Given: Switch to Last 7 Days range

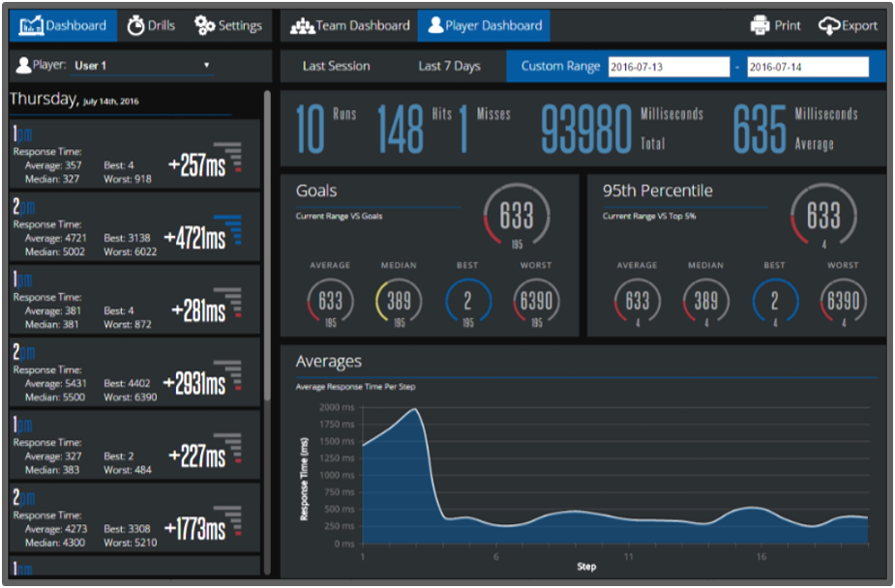Looking at the screenshot, I should pos(449,66).
